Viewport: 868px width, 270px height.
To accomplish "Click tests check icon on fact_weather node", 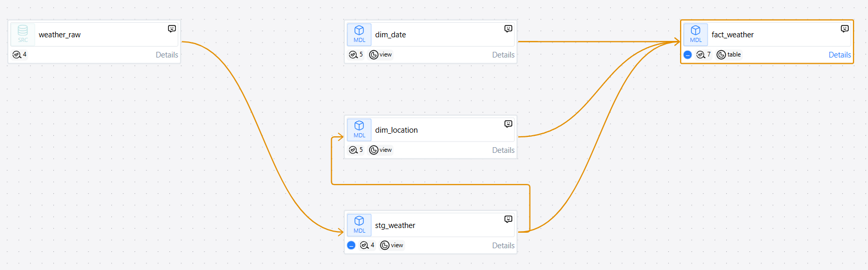I will tap(701, 54).
